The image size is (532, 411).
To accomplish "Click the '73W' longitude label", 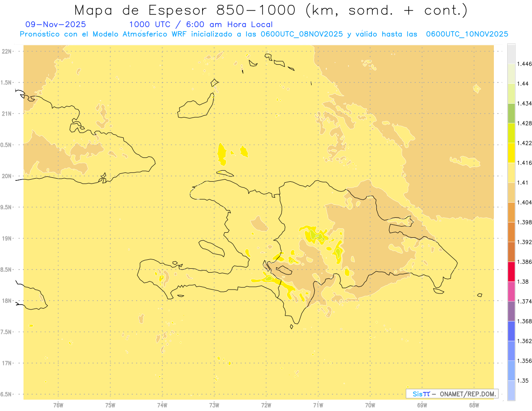I will click(x=214, y=405).
